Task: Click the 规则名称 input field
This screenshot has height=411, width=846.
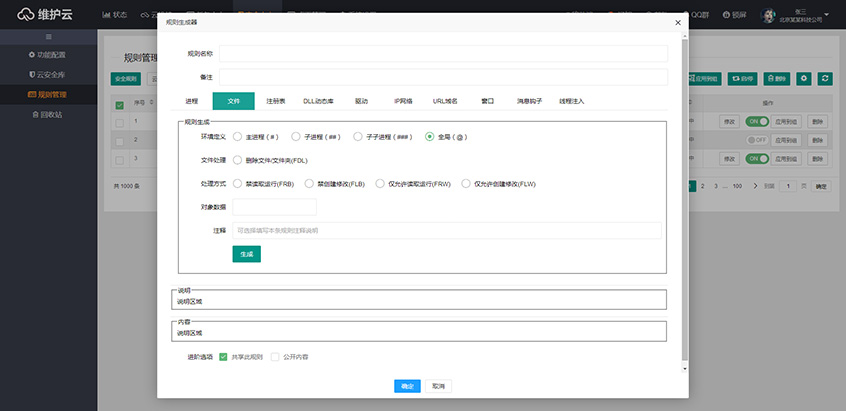Action: 443,54
